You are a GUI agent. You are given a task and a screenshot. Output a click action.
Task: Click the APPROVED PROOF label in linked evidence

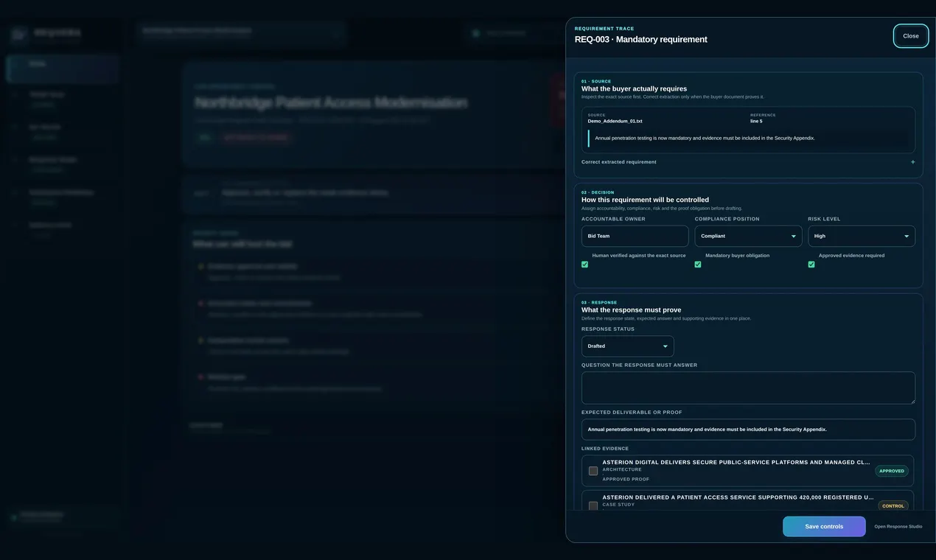(x=626, y=479)
